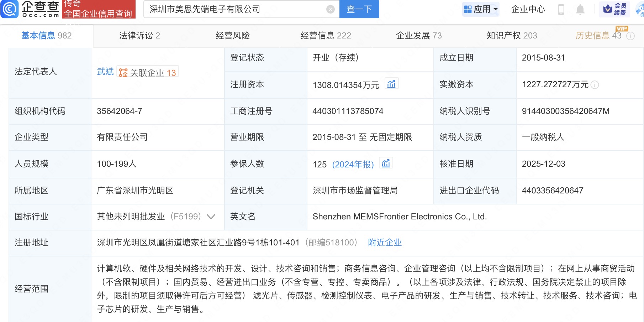Switch to the 法律诉讼 tab
The width and height of the screenshot is (644, 322).
pos(139,36)
